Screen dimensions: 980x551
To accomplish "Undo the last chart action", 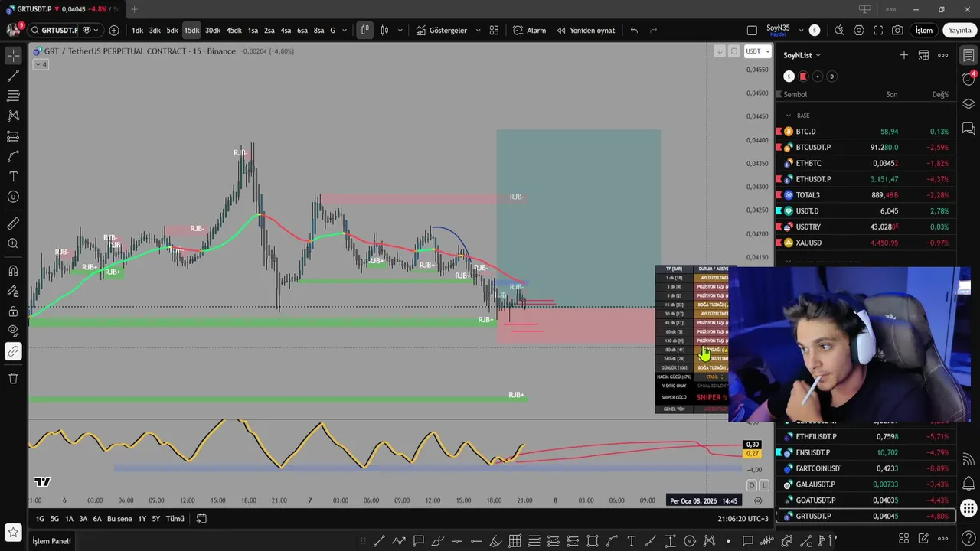I will click(634, 31).
